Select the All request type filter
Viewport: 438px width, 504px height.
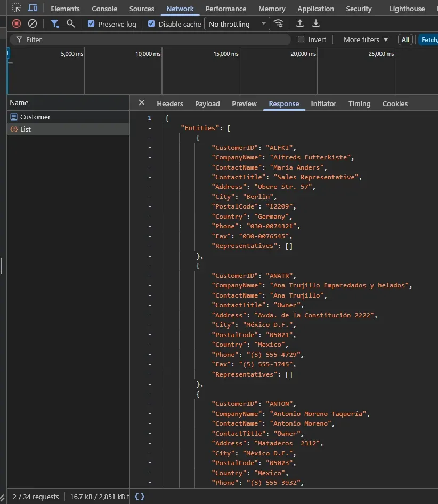[x=405, y=39]
